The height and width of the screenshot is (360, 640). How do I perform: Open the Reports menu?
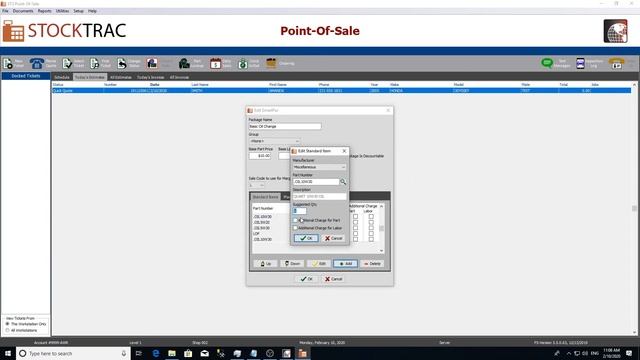pyautogui.click(x=44, y=11)
